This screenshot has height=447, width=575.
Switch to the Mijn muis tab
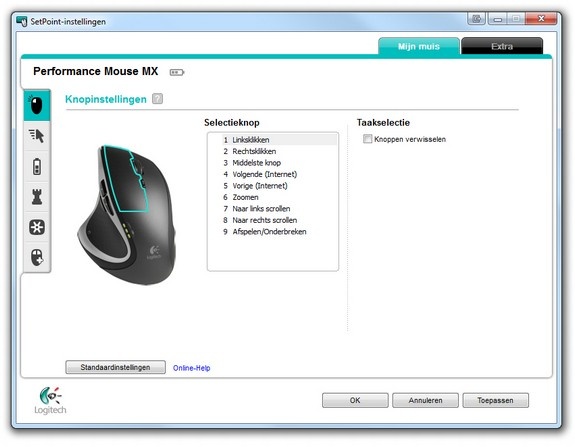(x=419, y=46)
